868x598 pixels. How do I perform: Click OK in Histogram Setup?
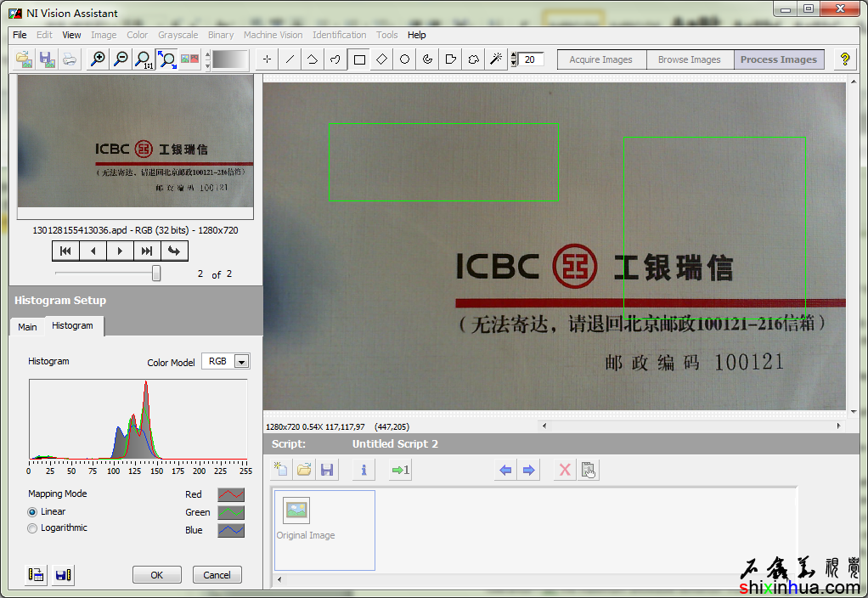pyautogui.click(x=156, y=575)
